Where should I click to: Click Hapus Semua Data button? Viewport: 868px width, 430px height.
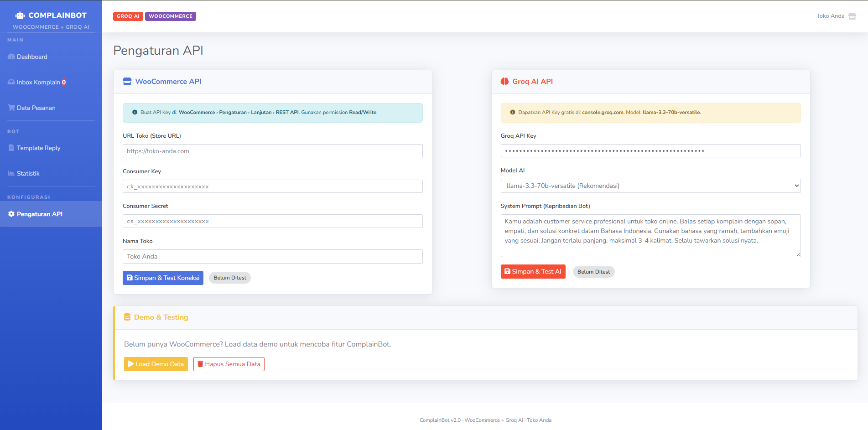point(229,364)
